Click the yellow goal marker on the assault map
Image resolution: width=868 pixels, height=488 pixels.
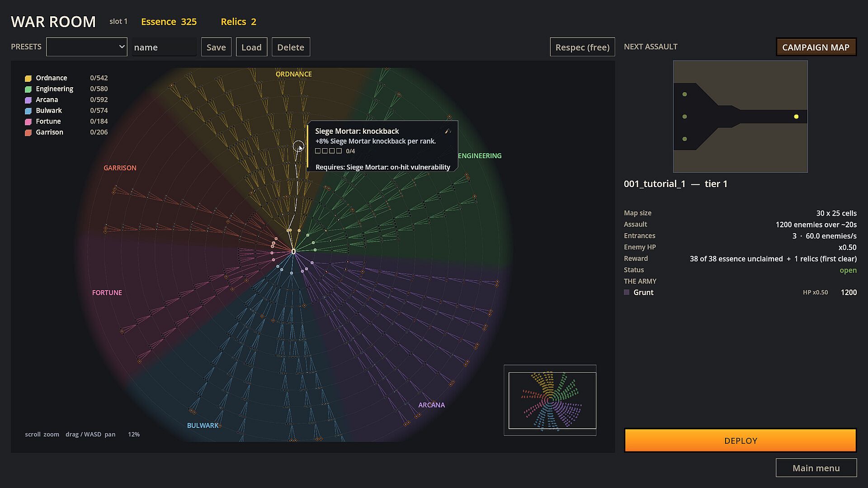click(796, 117)
